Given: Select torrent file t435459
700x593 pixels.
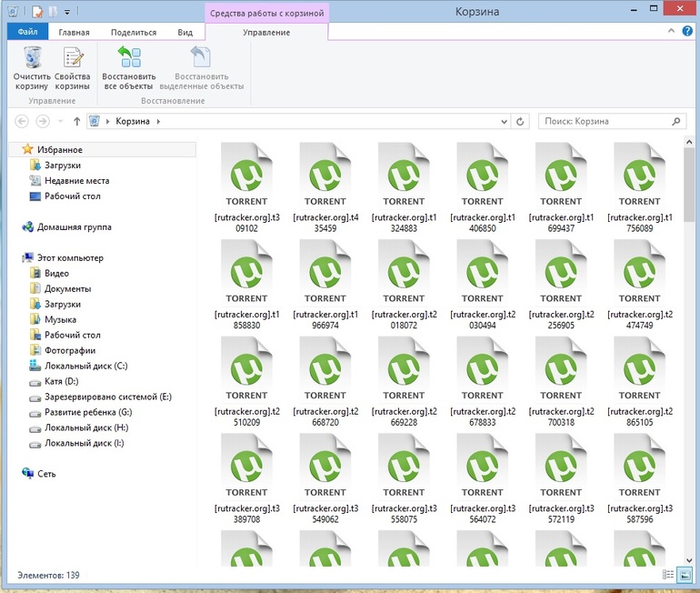Looking at the screenshot, I should pos(325,187).
